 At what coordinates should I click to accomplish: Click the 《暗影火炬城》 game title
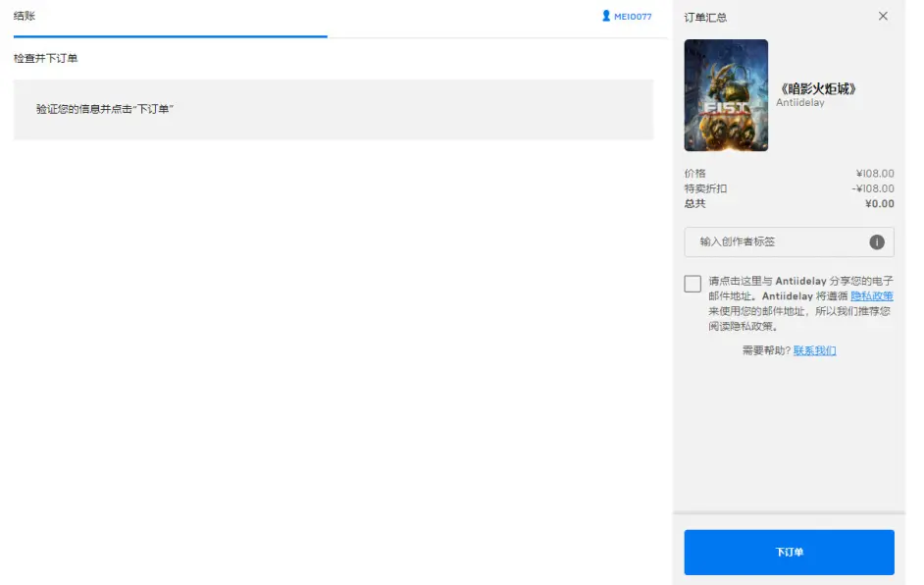coord(817,88)
